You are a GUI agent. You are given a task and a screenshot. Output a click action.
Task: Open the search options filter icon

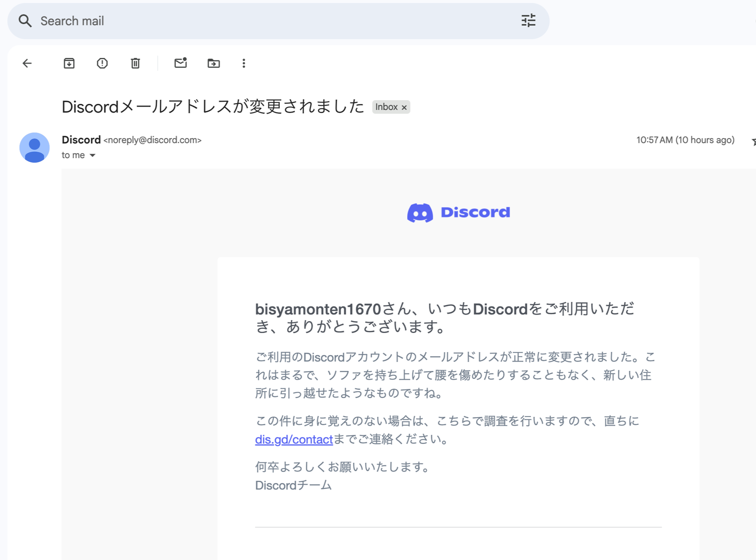tap(528, 20)
